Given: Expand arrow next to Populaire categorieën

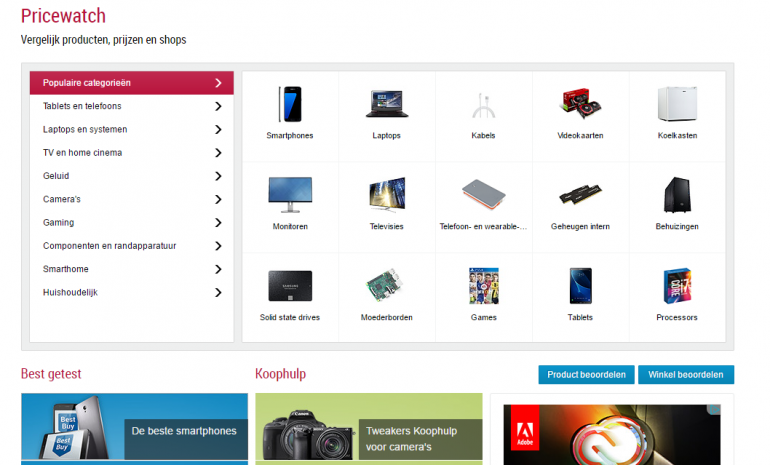Looking at the screenshot, I should tap(219, 83).
